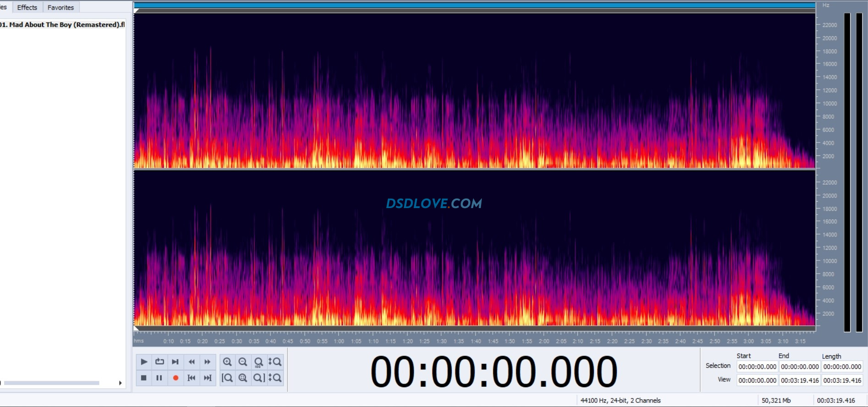The image size is (868, 407).
Task: Start playback with the Play button
Action: tap(144, 362)
